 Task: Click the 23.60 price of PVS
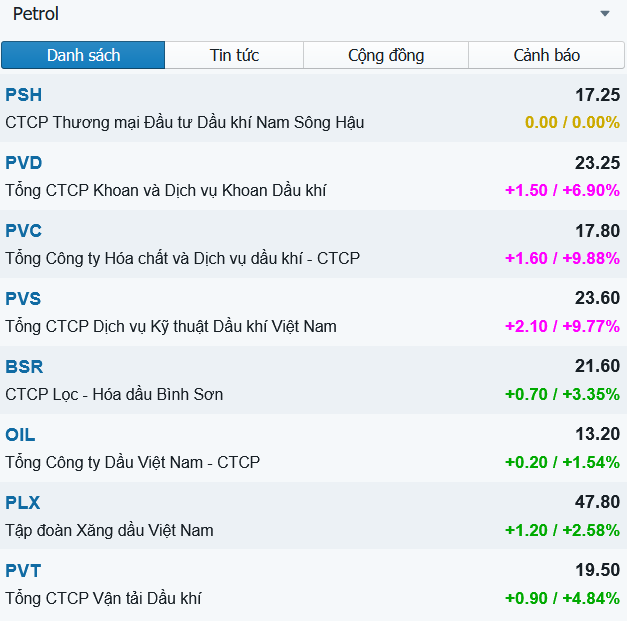(x=597, y=298)
